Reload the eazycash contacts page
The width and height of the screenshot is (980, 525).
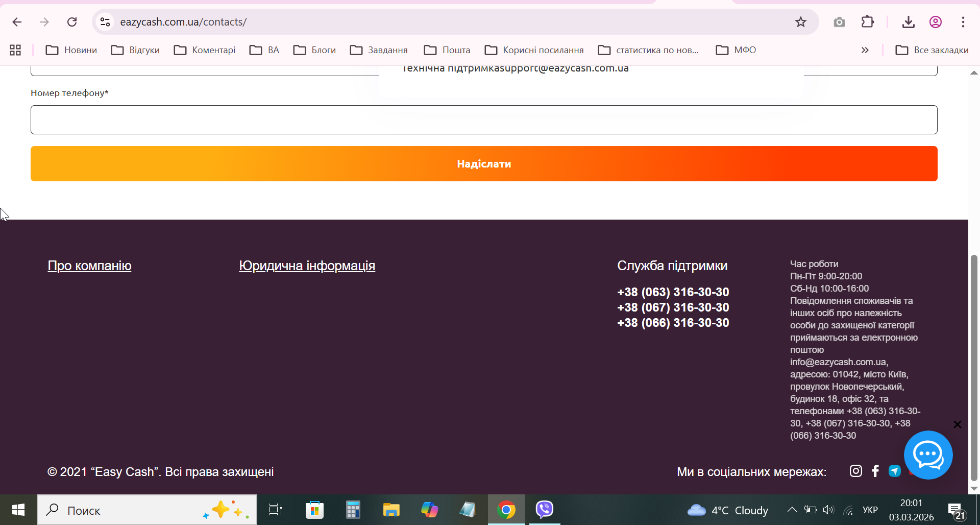pyautogui.click(x=72, y=22)
